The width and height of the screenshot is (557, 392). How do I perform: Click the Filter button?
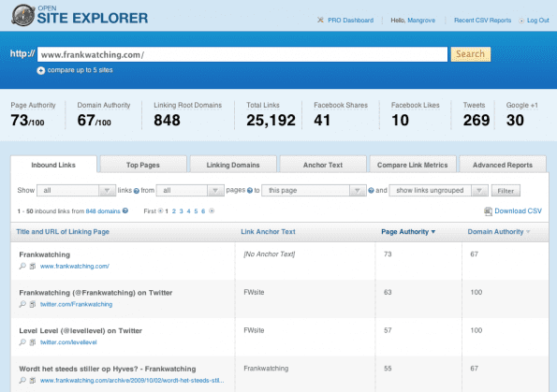click(x=506, y=191)
